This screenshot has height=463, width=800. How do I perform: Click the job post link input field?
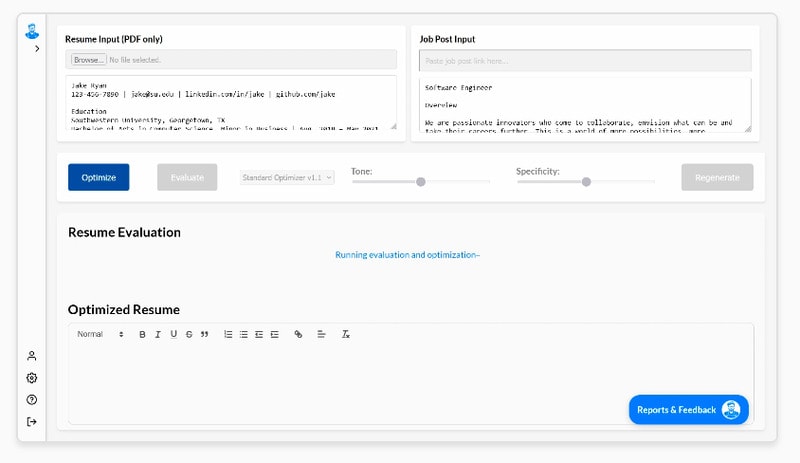click(x=585, y=60)
